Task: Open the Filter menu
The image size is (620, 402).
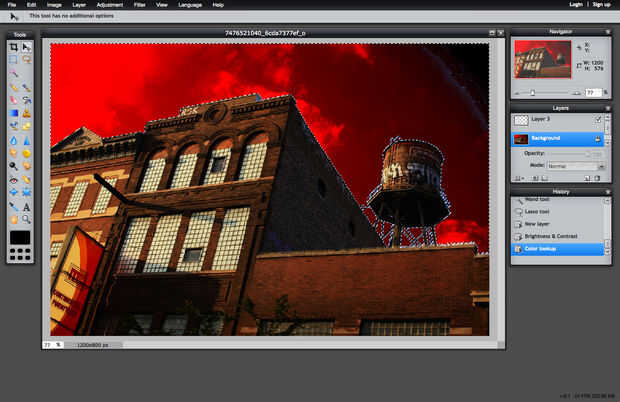Action: (140, 5)
